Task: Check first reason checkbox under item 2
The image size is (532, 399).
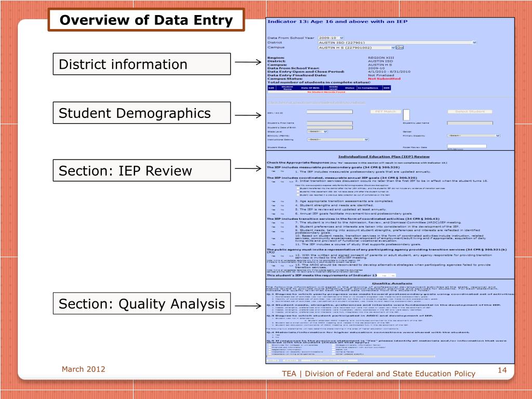Action: pyautogui.click(x=298, y=188)
